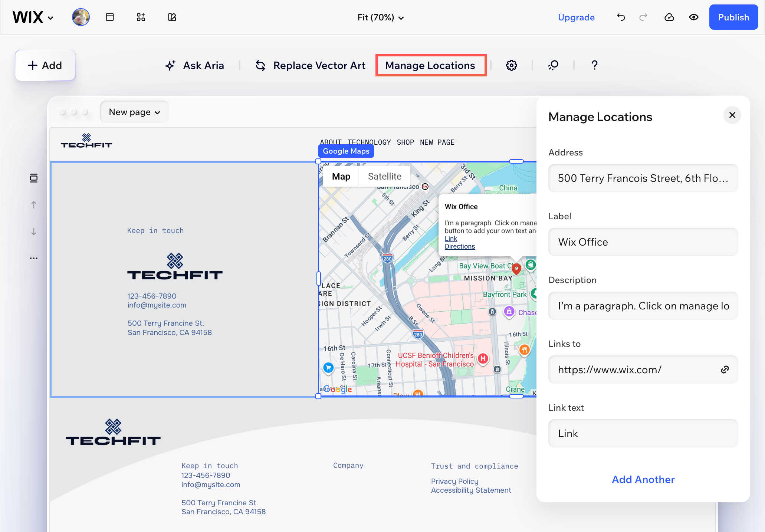Click the Google Maps settings gear icon
Image resolution: width=765 pixels, height=532 pixels.
pos(512,65)
